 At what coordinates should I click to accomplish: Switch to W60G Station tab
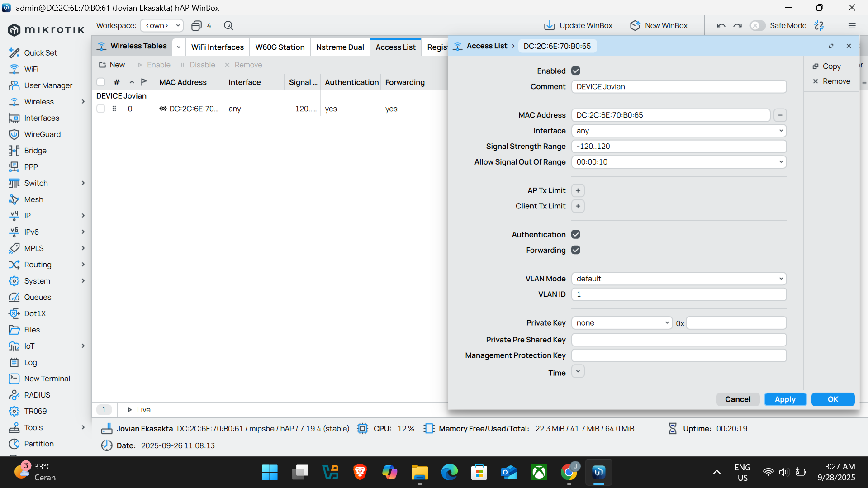click(280, 47)
